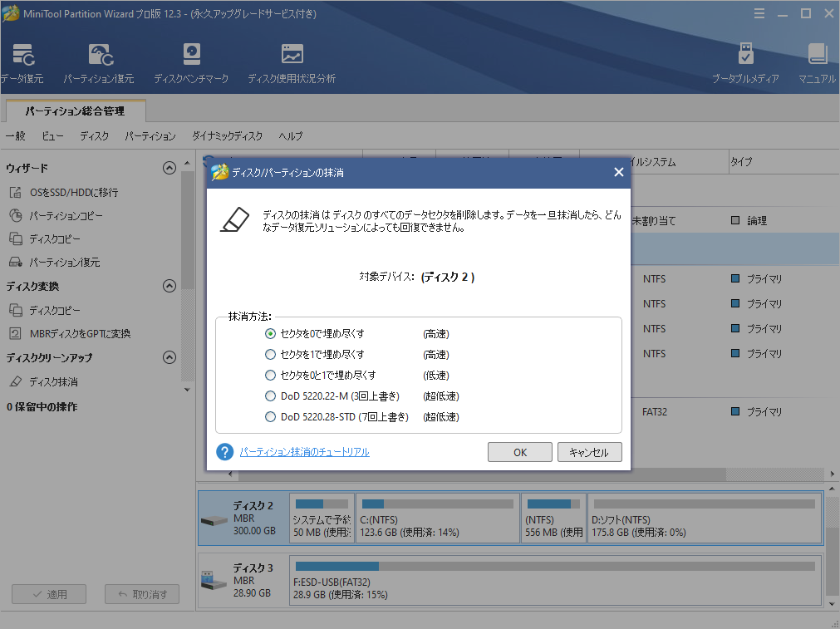This screenshot has height=629, width=840.
Task: Select C:(NTFS) 123.6 GB partition block
Action: (x=438, y=518)
